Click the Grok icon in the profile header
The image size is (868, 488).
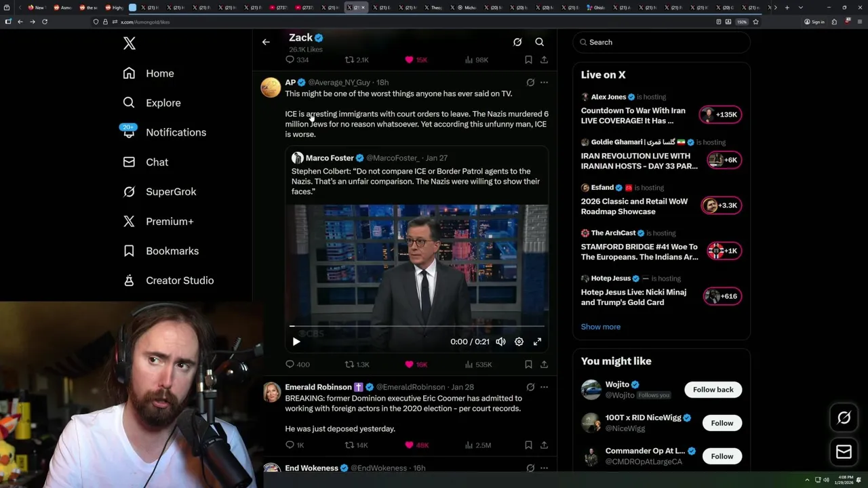[517, 42]
